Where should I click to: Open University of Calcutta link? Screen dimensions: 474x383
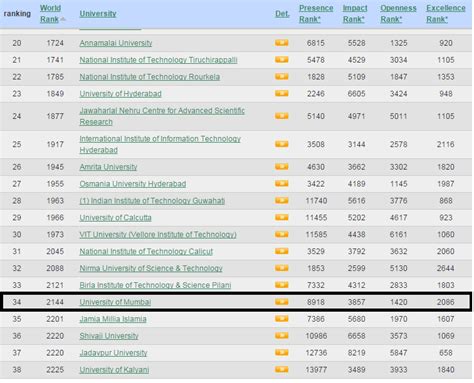(115, 218)
